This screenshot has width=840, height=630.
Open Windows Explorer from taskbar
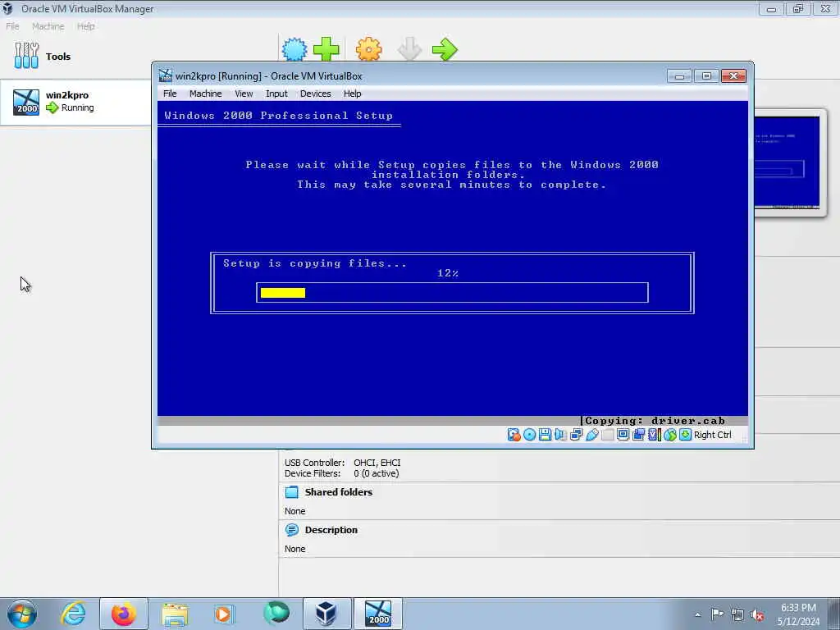pos(175,614)
